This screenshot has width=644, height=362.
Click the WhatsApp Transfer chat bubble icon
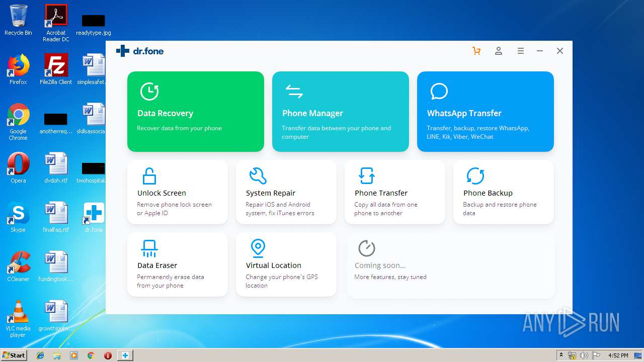click(439, 92)
